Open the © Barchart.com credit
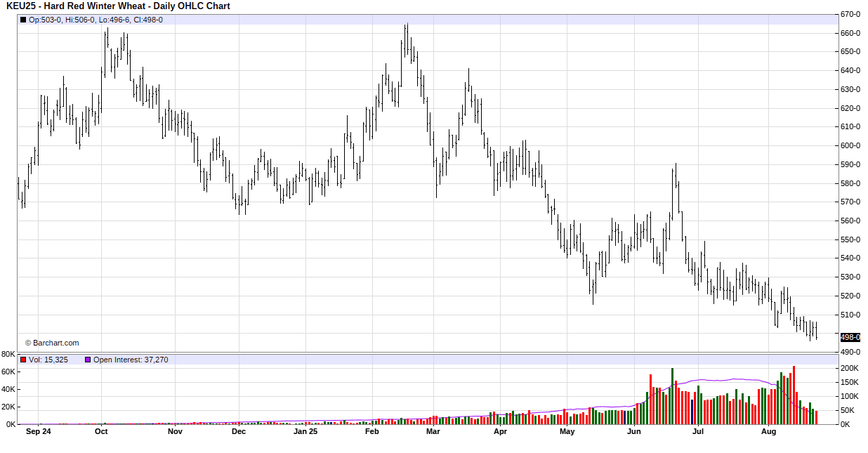 click(52, 343)
